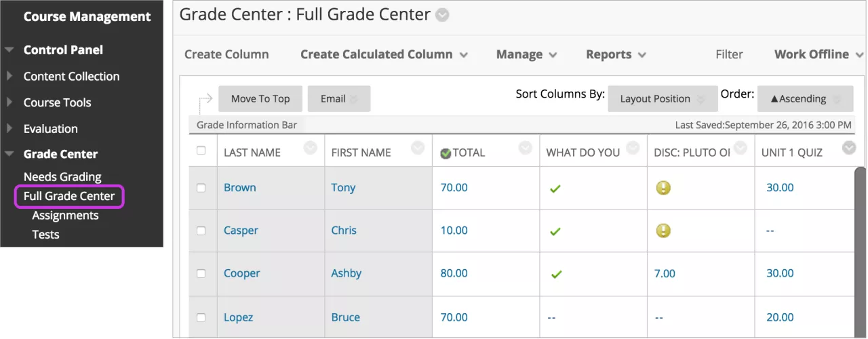
Task: Open the Total column options chevron
Action: pyautogui.click(x=525, y=148)
